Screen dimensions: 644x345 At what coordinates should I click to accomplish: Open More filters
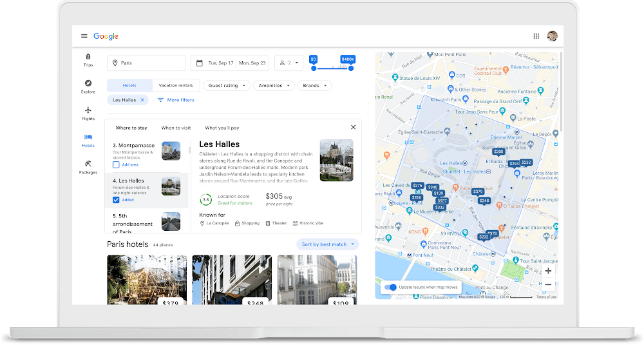click(x=176, y=100)
